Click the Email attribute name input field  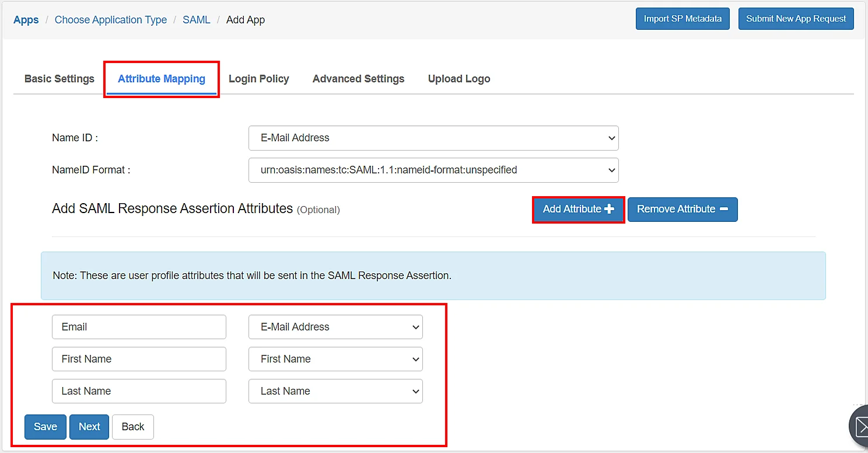tap(139, 327)
